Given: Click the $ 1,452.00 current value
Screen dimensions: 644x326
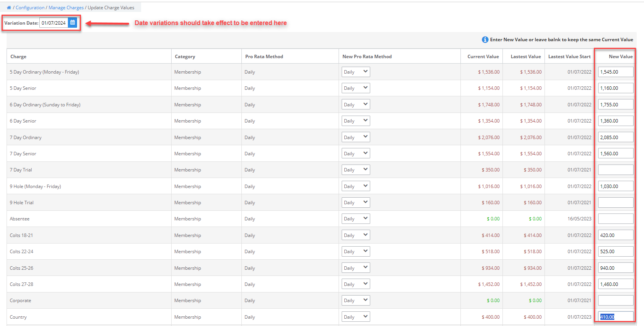Looking at the screenshot, I should [489, 284].
